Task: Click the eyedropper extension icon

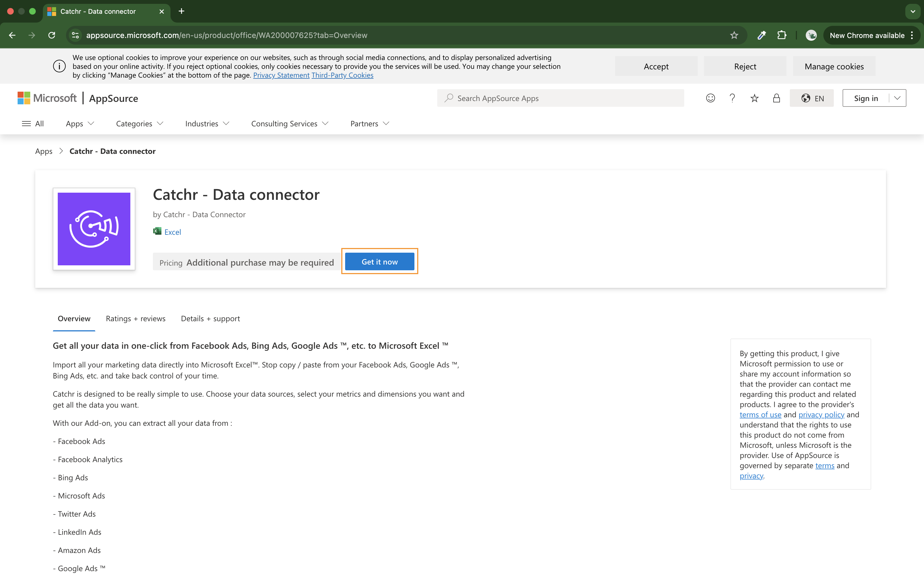Action: point(762,35)
